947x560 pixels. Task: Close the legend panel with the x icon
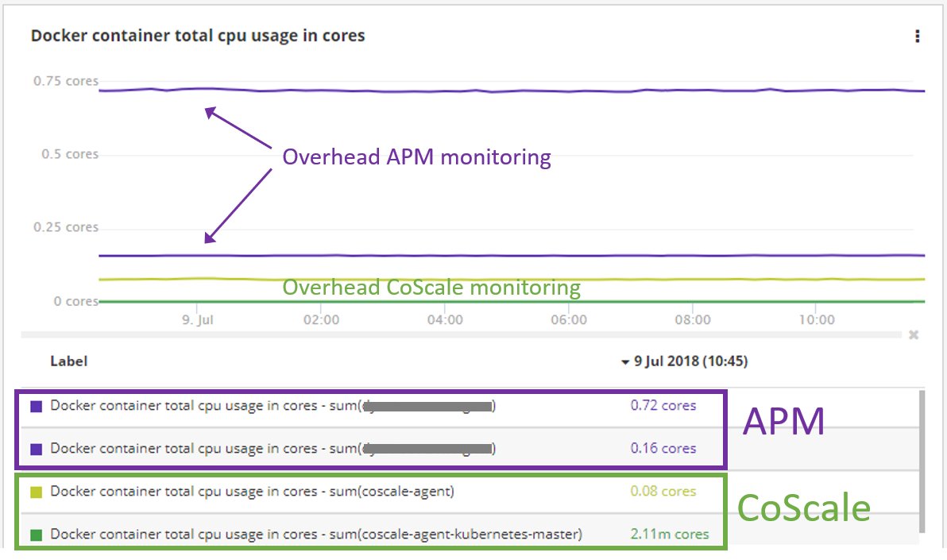coord(914,334)
